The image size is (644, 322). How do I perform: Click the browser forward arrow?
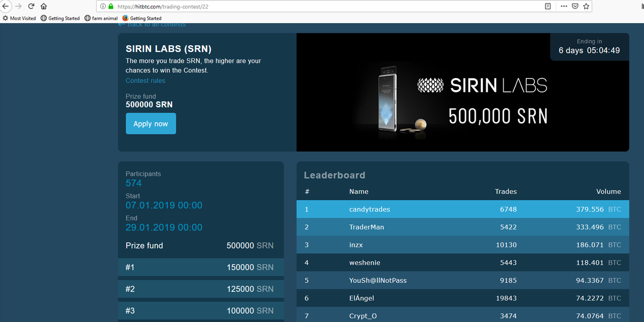tap(19, 7)
